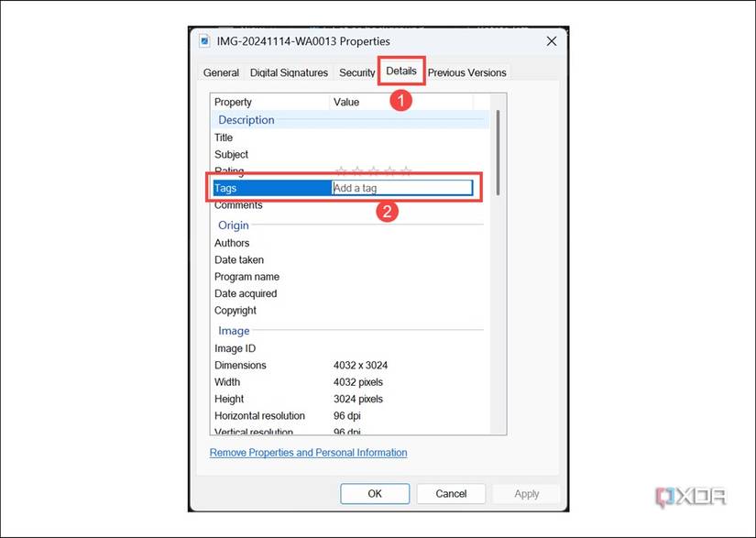Screen dimensions: 756x538
Task: Select the Program name row
Action: pyautogui.click(x=350, y=277)
